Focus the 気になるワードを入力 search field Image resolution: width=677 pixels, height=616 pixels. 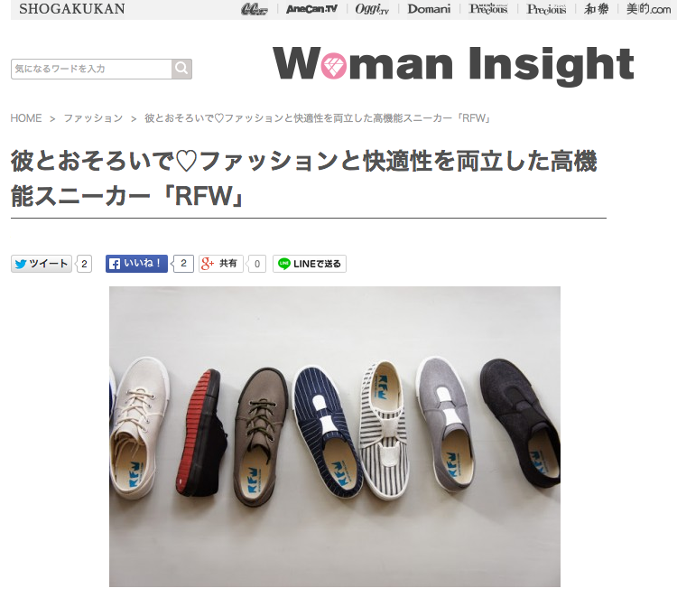tap(91, 69)
